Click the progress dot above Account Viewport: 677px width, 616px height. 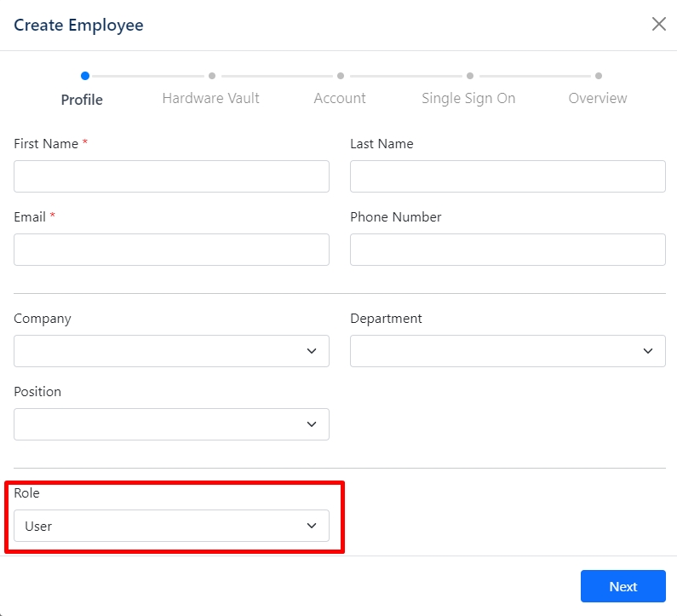(x=341, y=76)
